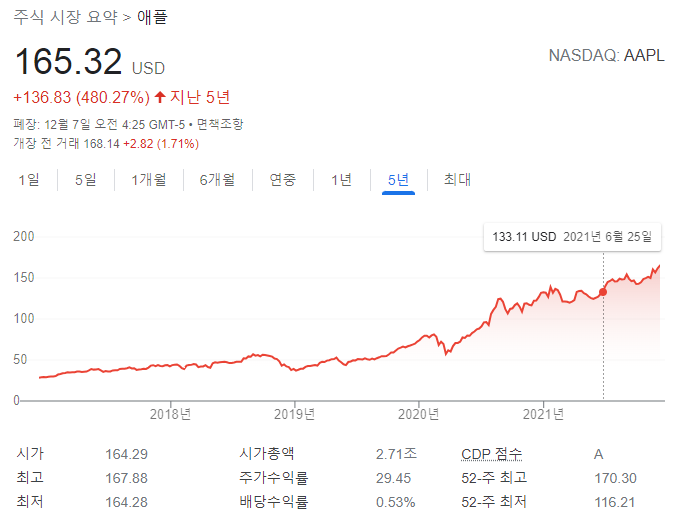Click the 개장 전 거래 168.14 text
Image resolution: width=693 pixels, height=520 pixels.
(x=66, y=144)
